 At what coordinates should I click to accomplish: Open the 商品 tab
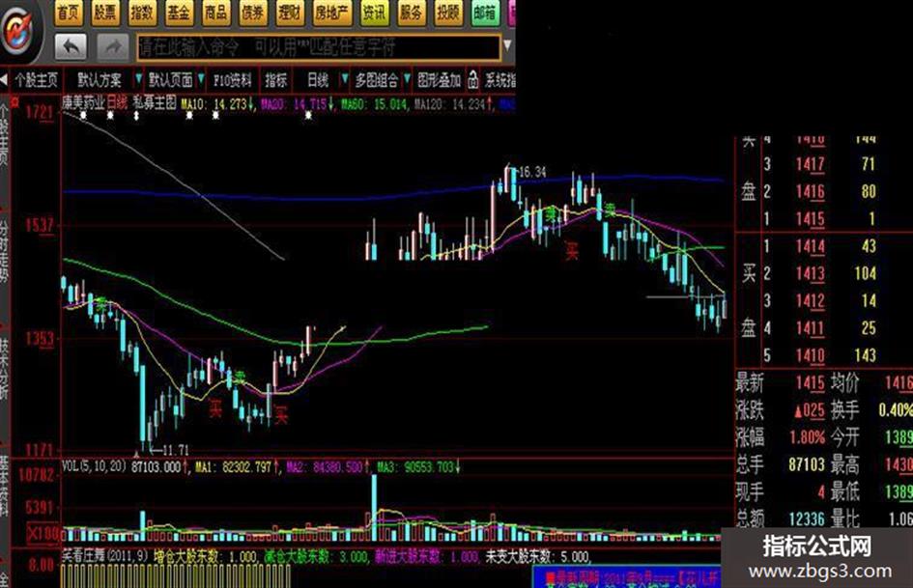[214, 13]
